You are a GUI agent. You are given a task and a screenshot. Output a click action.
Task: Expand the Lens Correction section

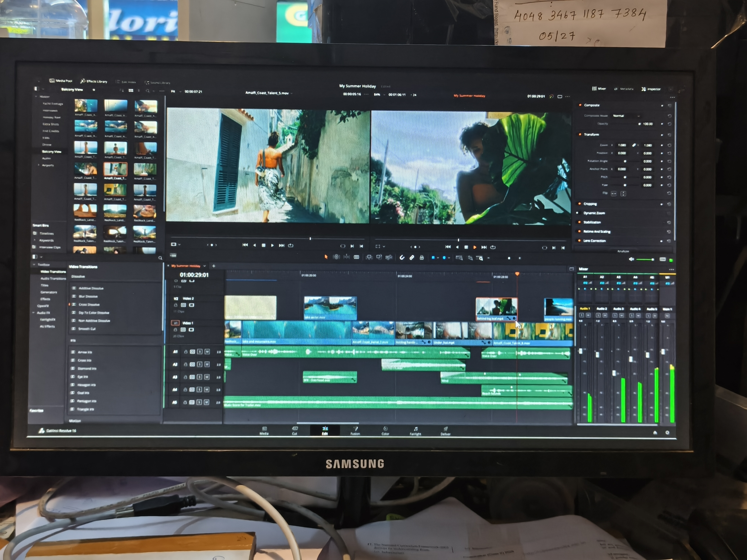[x=594, y=241]
